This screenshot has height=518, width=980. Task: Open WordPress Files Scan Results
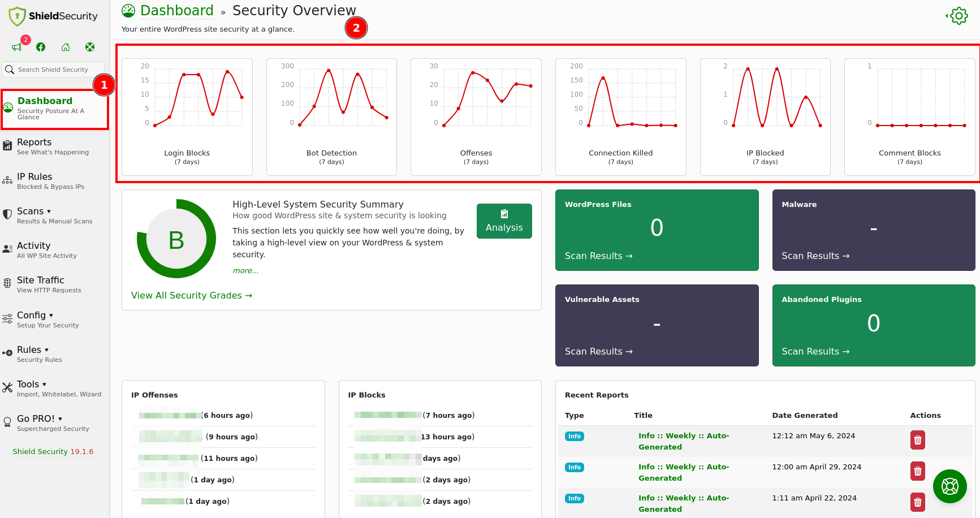point(598,256)
